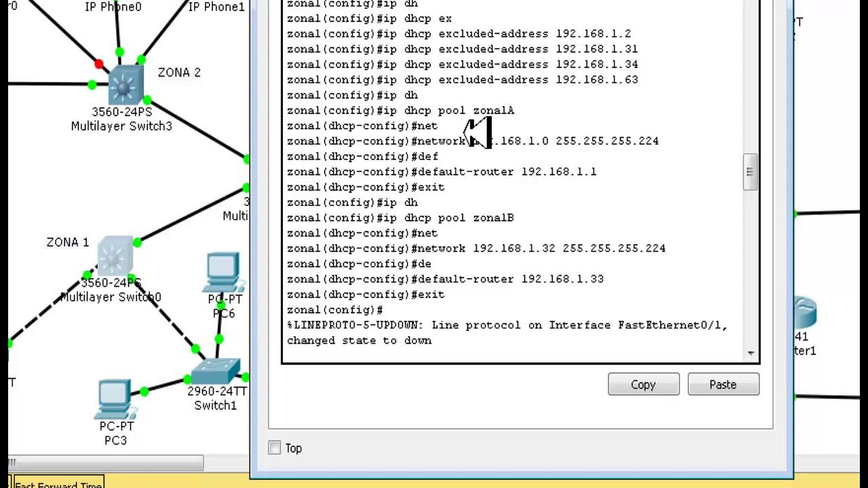The width and height of the screenshot is (868, 488).
Task: Click the Paste button
Action: click(x=723, y=384)
